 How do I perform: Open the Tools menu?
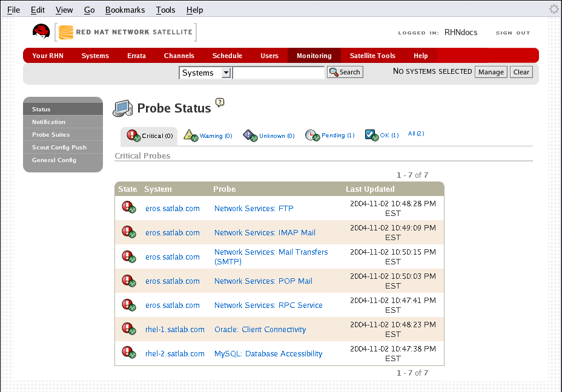coord(165,10)
